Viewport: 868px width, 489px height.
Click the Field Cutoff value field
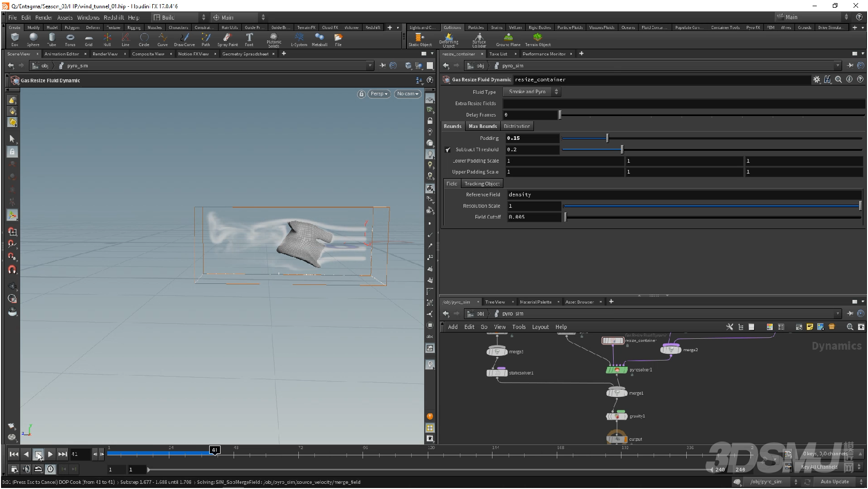click(533, 217)
